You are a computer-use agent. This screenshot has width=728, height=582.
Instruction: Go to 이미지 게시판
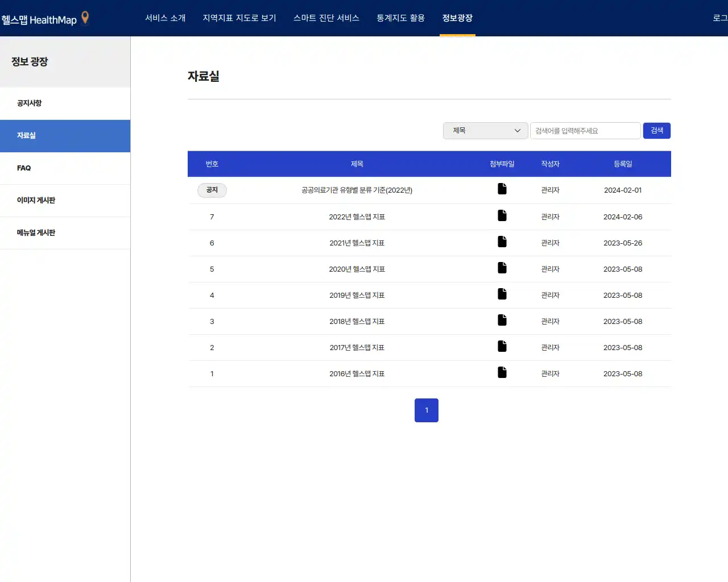[x=36, y=201]
